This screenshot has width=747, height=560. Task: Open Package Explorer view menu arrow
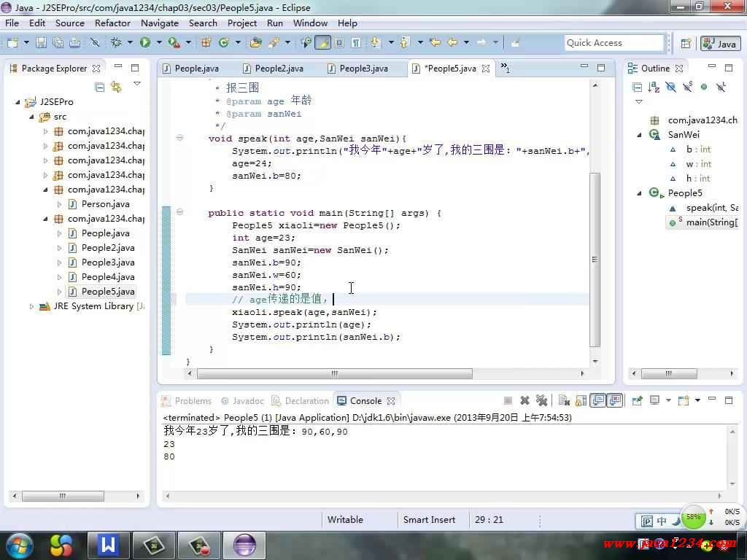pyautogui.click(x=137, y=85)
